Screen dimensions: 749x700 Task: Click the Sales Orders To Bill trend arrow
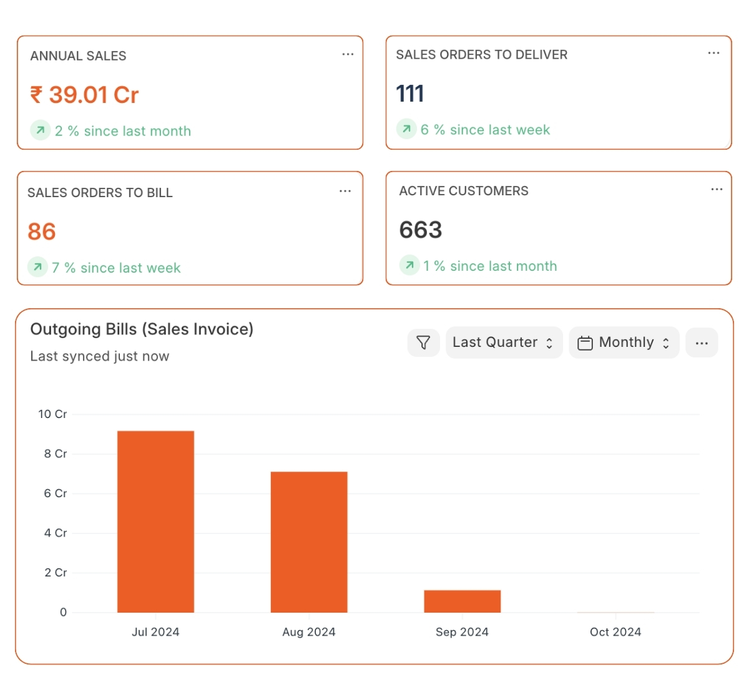pos(37,267)
